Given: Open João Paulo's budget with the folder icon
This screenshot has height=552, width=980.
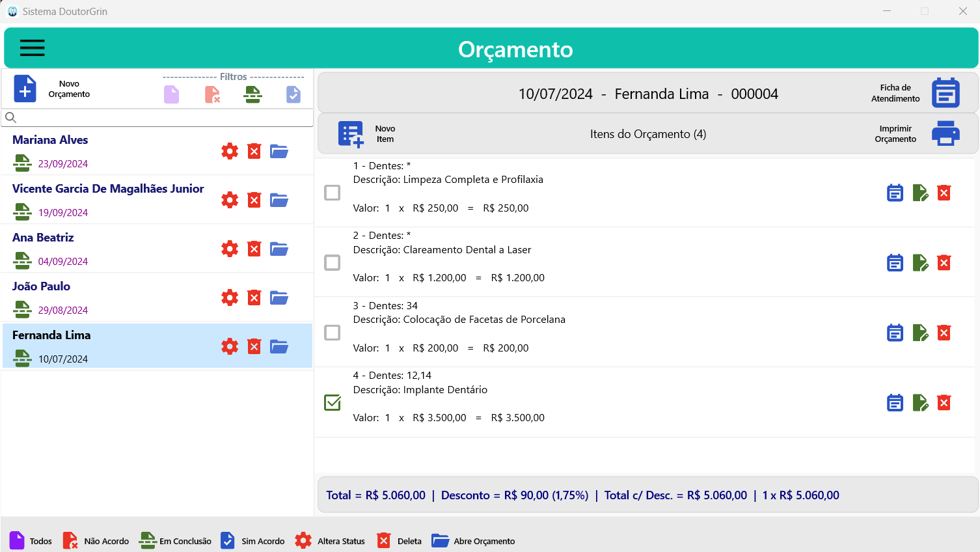Looking at the screenshot, I should pyautogui.click(x=279, y=297).
